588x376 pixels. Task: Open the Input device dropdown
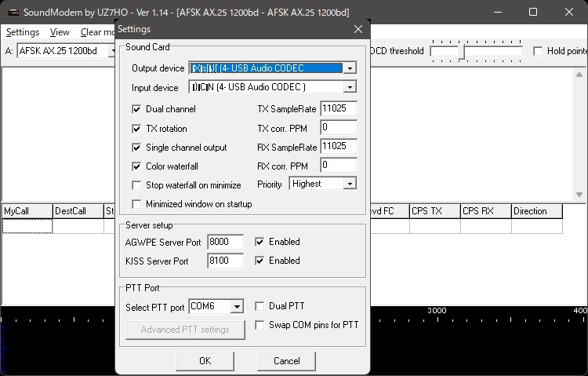pyautogui.click(x=350, y=87)
